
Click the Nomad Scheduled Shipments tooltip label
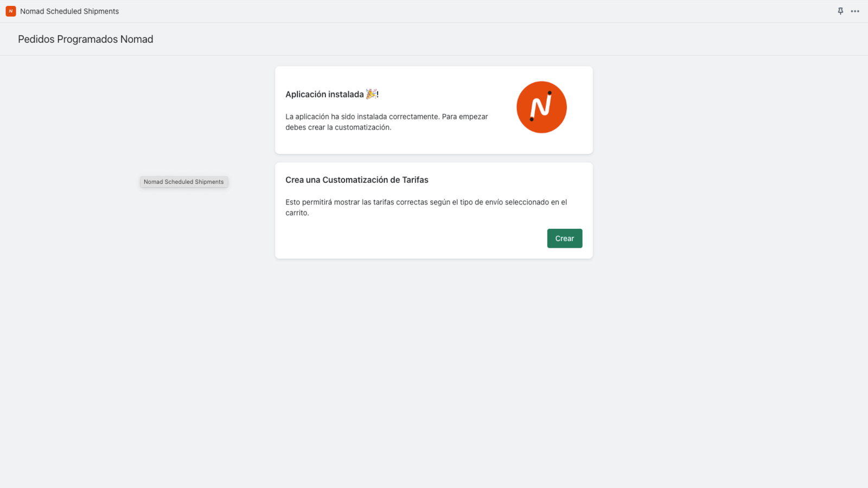click(x=184, y=182)
